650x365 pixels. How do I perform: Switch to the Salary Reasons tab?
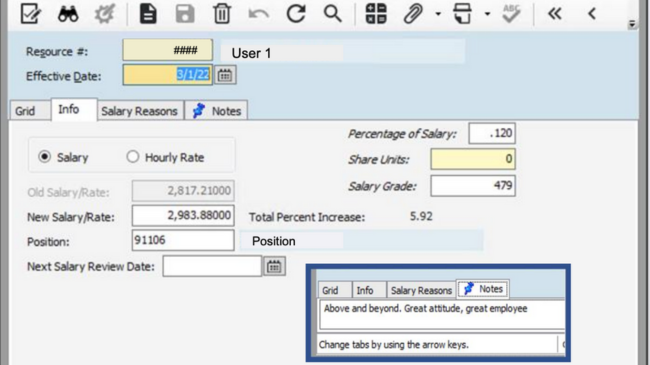click(x=140, y=111)
